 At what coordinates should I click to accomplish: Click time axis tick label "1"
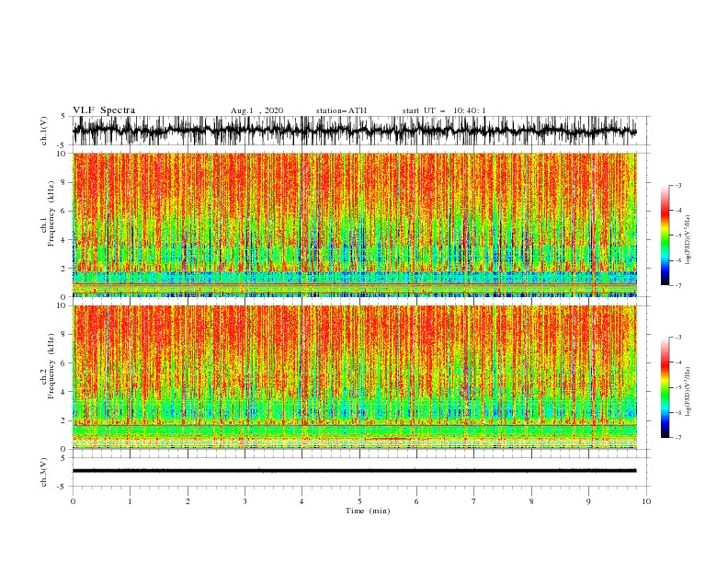[130, 501]
